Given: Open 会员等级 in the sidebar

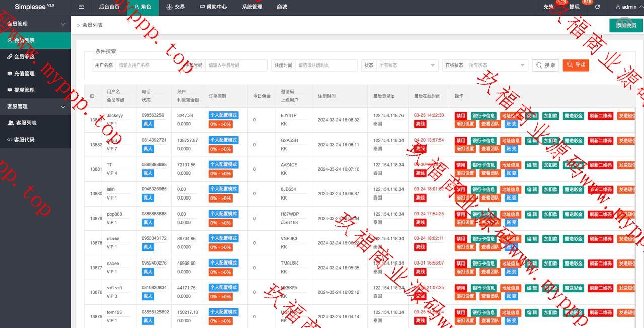Looking at the screenshot, I should (x=24, y=57).
